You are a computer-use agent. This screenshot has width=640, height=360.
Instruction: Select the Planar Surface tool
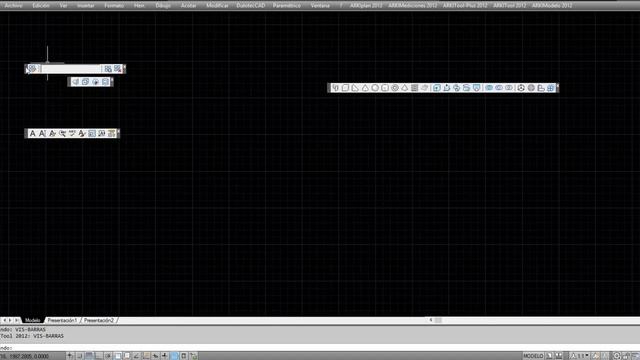coord(424,88)
